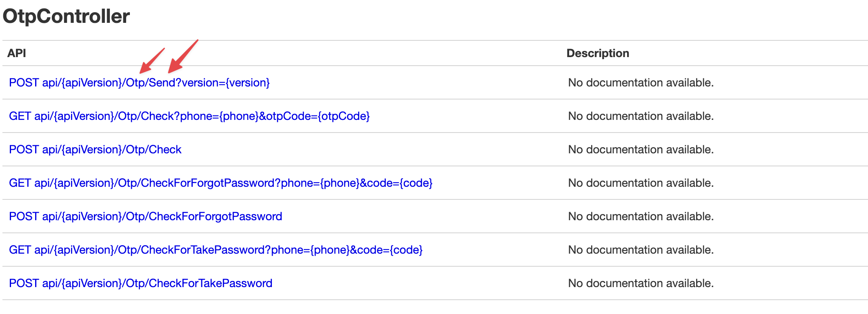Open GET Otp/Check with phone and otpCode

(x=189, y=116)
